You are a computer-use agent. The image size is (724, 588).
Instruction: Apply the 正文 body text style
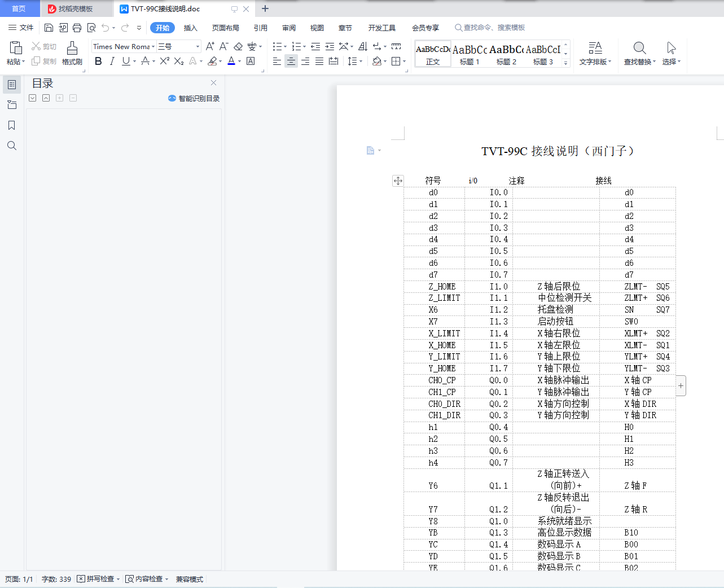[433, 54]
